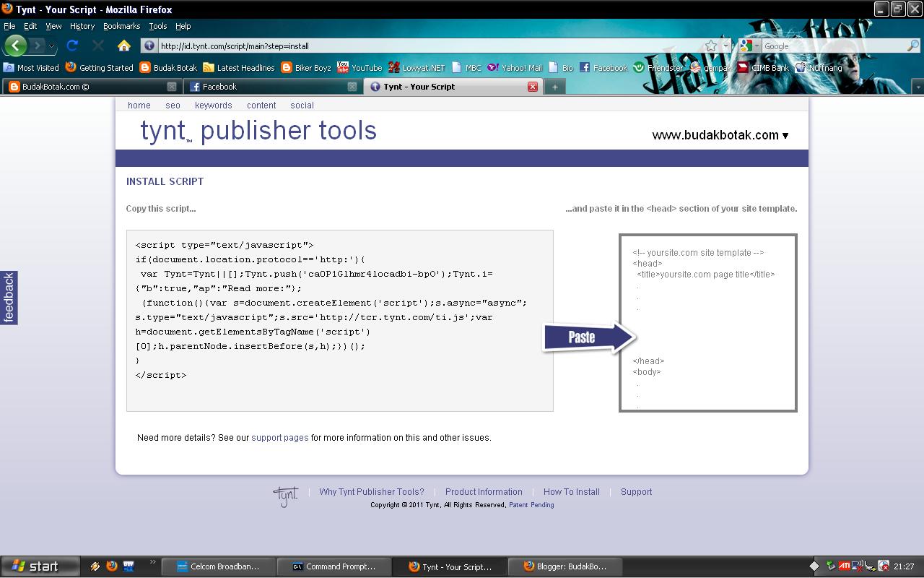
Task: Open the seo nav link
Action: (x=173, y=105)
